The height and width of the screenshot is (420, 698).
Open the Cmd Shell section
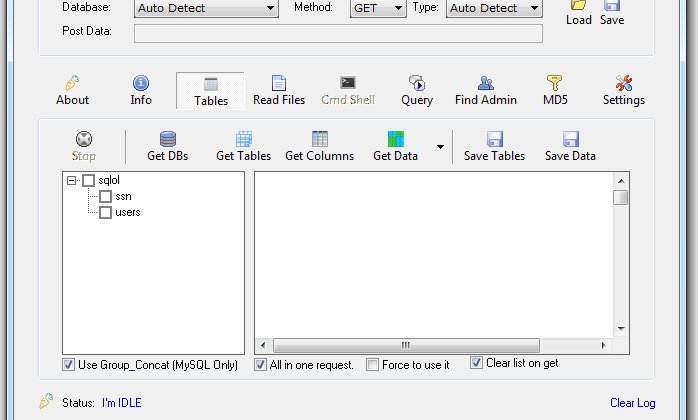point(348,91)
